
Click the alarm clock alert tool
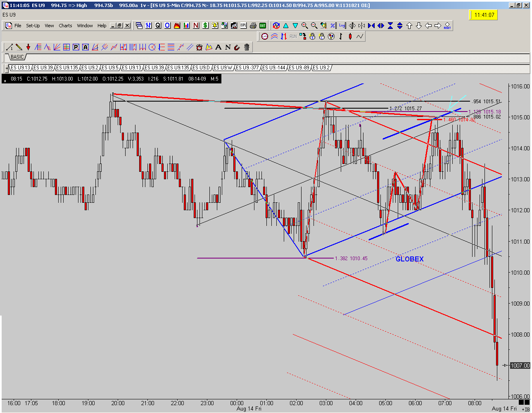point(199,47)
